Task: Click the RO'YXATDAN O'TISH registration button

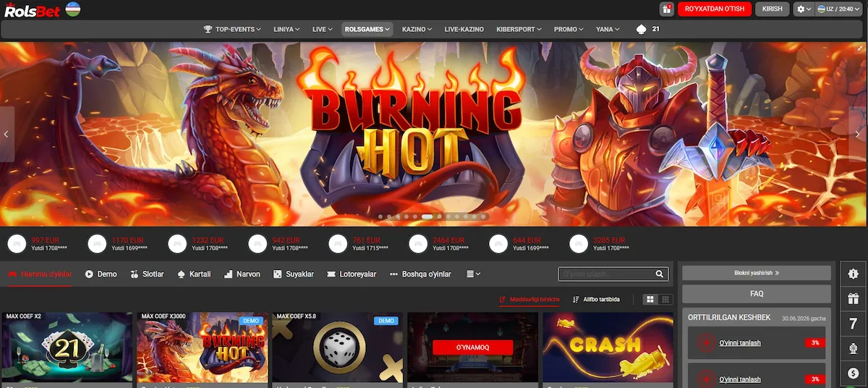Action: 714,9
